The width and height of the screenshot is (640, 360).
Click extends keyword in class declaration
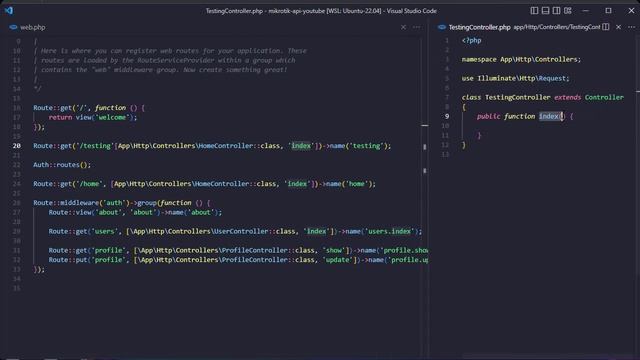[567, 98]
